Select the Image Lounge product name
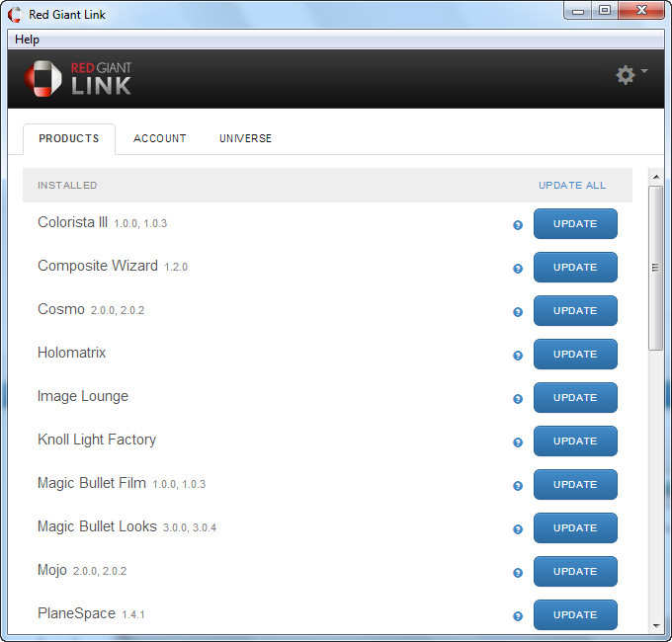 pos(83,397)
